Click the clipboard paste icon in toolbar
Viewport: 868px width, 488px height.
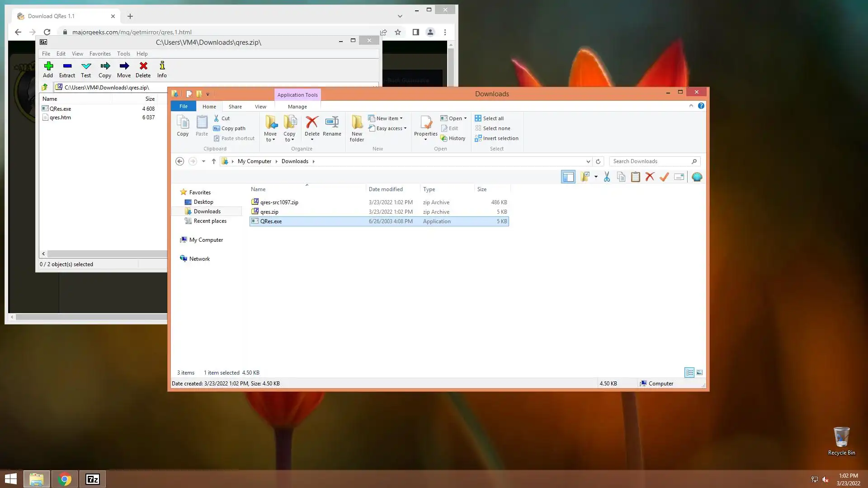coord(635,177)
